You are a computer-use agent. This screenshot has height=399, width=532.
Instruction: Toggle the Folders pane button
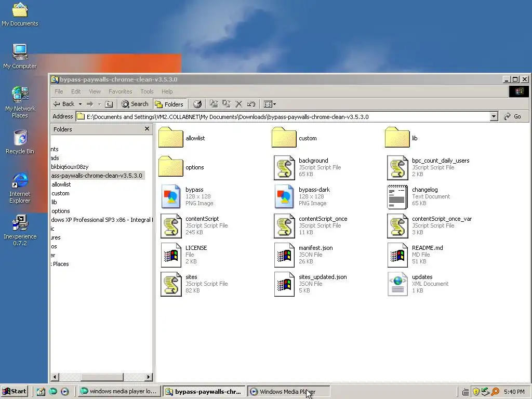coord(169,104)
